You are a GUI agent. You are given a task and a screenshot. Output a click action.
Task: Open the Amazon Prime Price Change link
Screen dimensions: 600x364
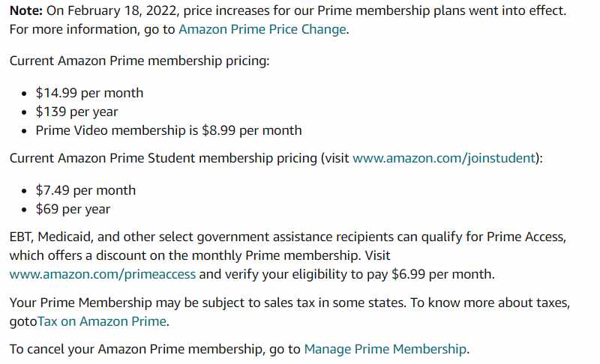coord(262,29)
